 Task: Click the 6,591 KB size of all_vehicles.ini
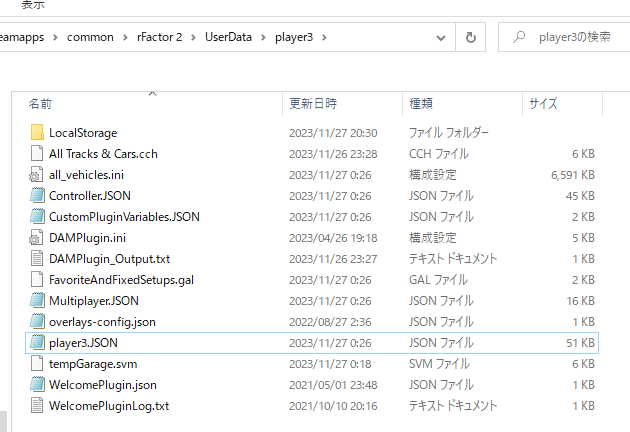click(573, 175)
